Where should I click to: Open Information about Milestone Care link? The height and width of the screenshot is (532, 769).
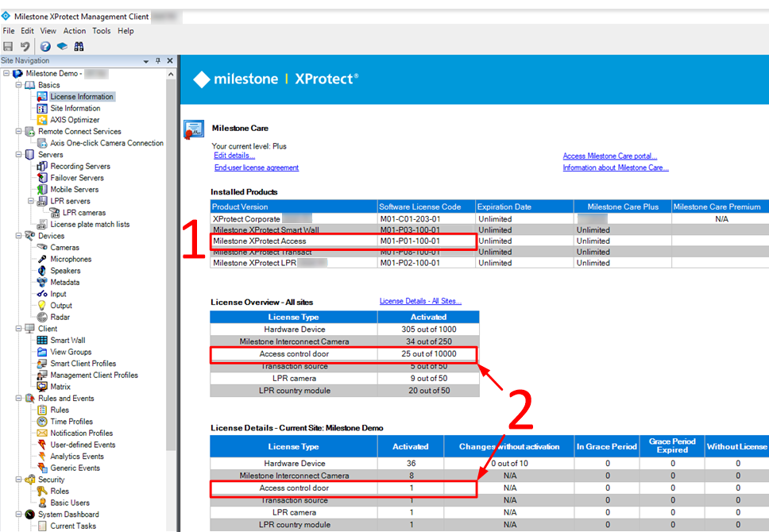pos(616,168)
